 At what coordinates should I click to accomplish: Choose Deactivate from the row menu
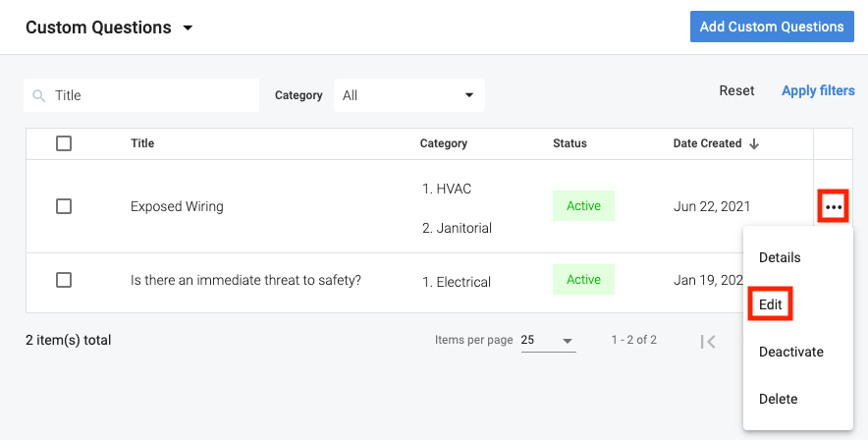coord(790,352)
